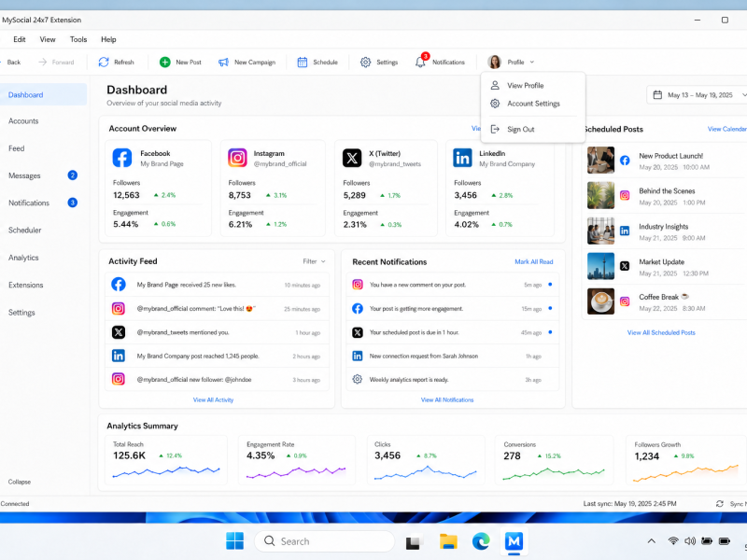
Task: Open the New Product Launch! post thumbnail
Action: pyautogui.click(x=600, y=160)
